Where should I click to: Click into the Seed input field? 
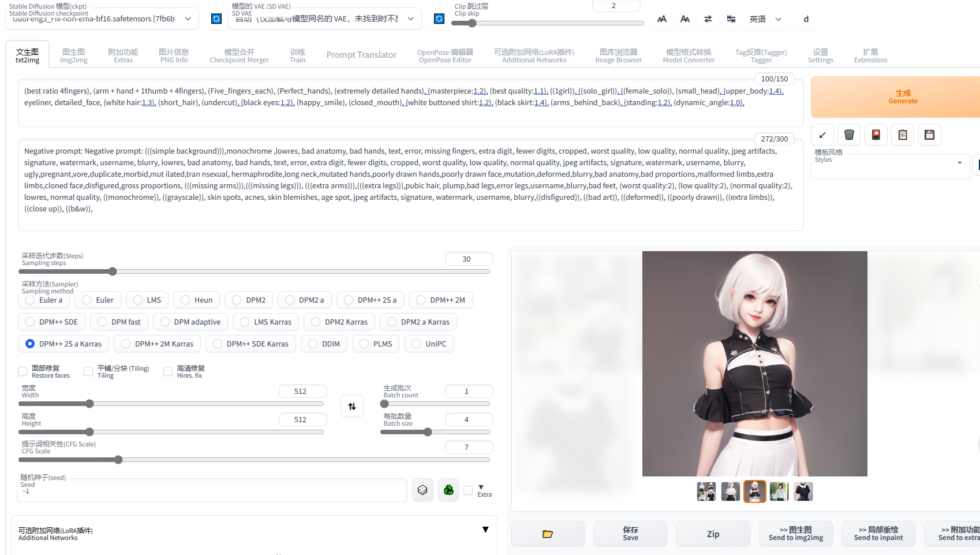coord(213,491)
